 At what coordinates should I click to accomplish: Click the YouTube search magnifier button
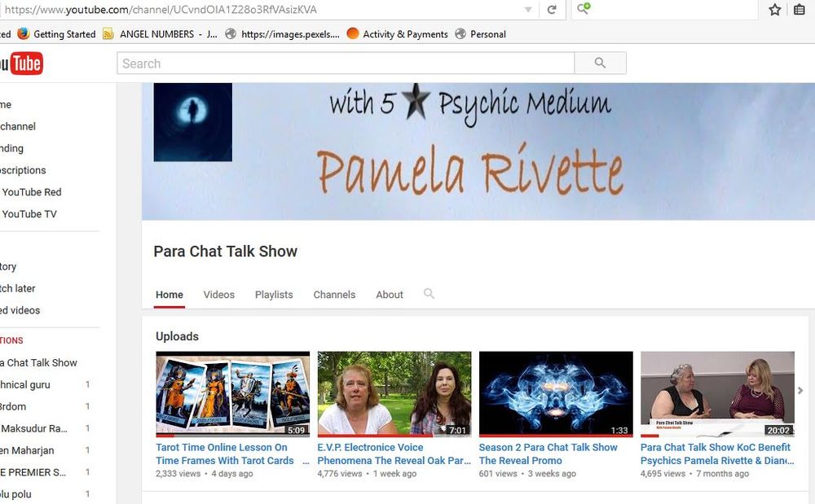pos(600,64)
